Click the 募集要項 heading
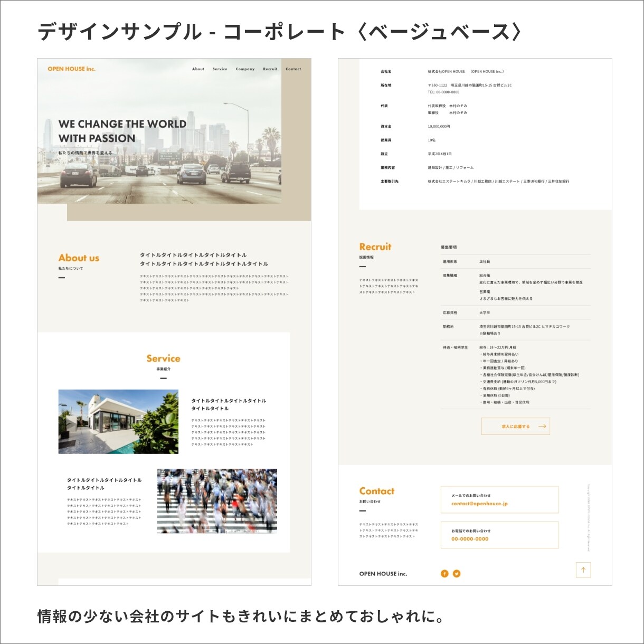The width and height of the screenshot is (644, 644). (x=449, y=247)
